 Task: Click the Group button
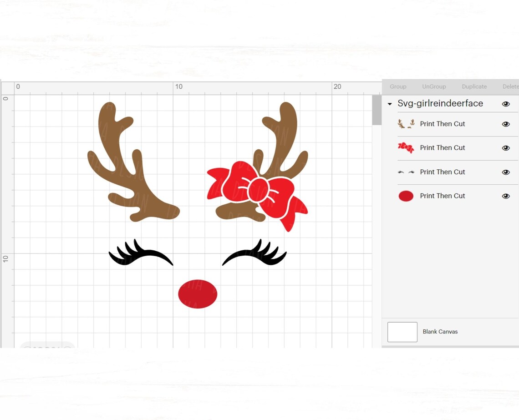point(398,86)
